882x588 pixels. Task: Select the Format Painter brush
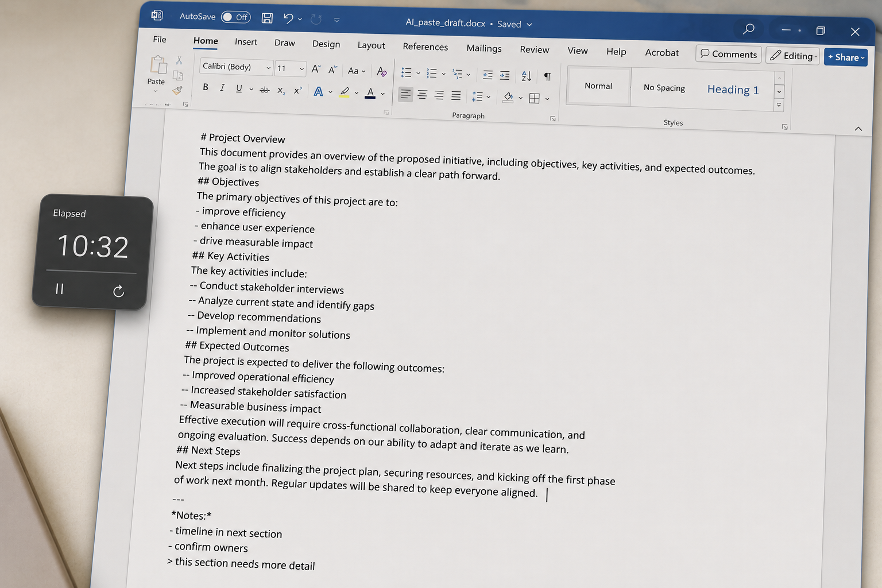click(177, 90)
